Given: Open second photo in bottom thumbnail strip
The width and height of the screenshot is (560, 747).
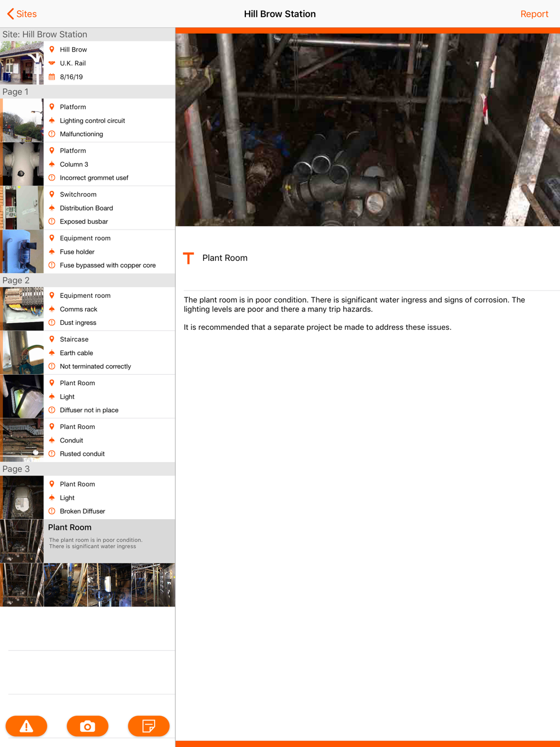Looking at the screenshot, I should [x=66, y=585].
